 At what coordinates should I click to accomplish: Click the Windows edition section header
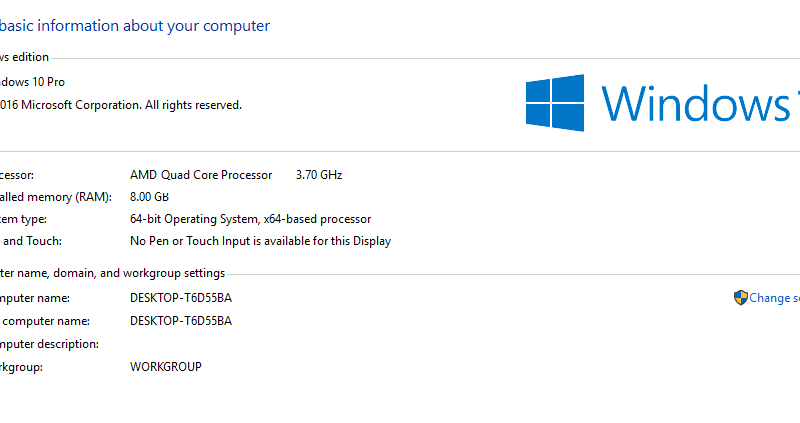click(24, 57)
